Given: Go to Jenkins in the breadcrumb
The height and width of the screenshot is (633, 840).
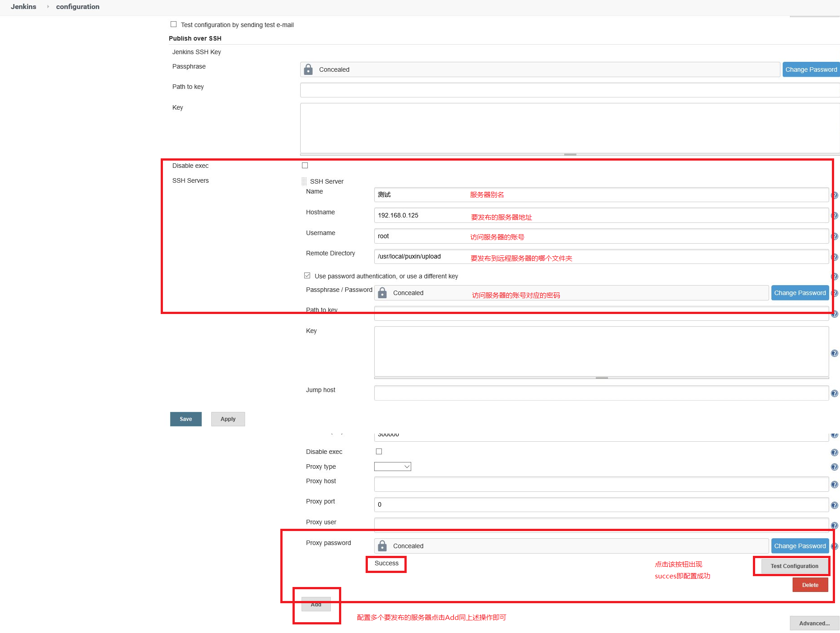Looking at the screenshot, I should click(23, 7).
